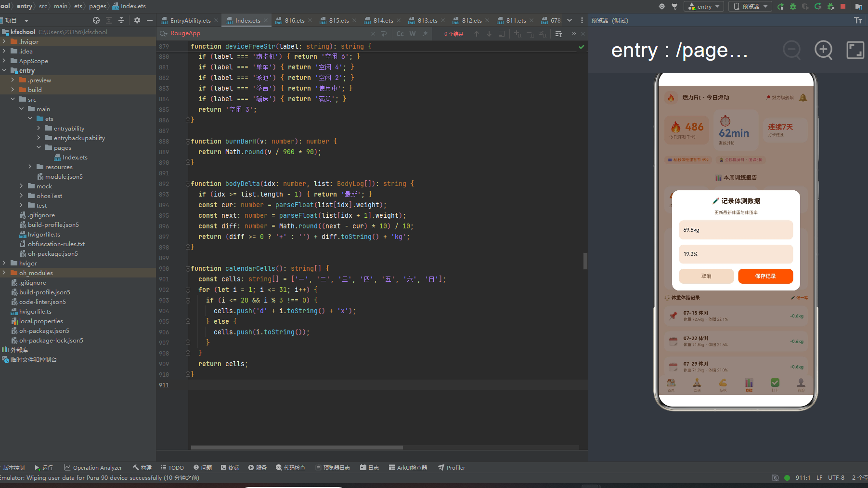Click the LF line separator in status bar
This screenshot has width=868, height=488.
[x=819, y=478]
